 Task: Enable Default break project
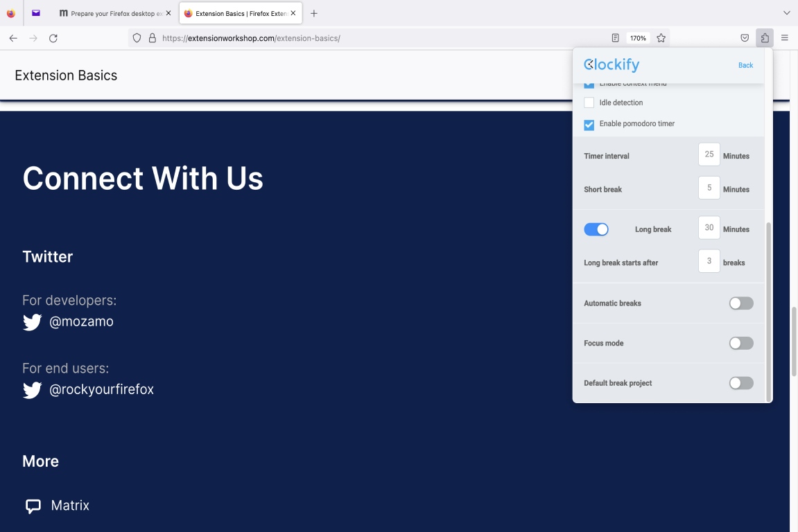741,383
